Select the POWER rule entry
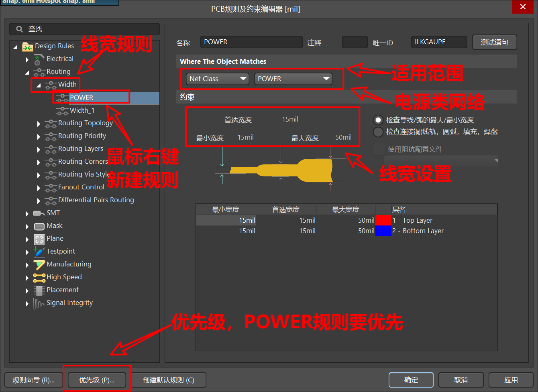538x392 pixels. pos(82,97)
